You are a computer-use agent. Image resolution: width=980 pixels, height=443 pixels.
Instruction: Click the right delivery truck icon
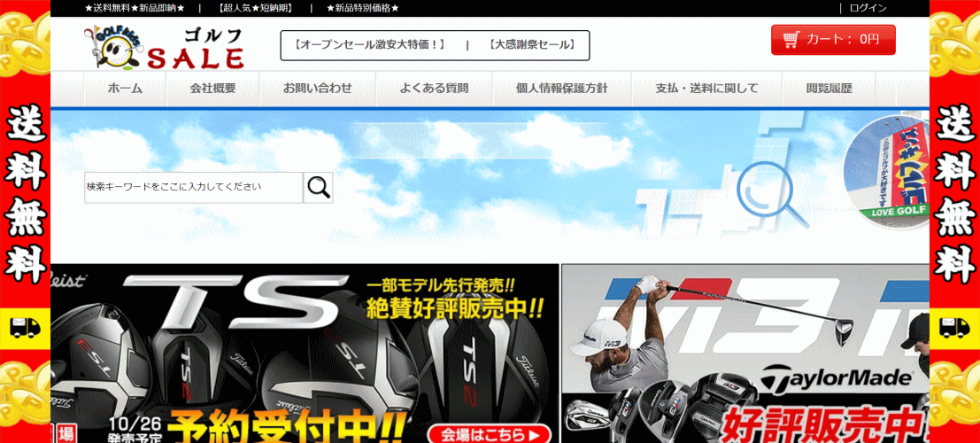[954, 327]
